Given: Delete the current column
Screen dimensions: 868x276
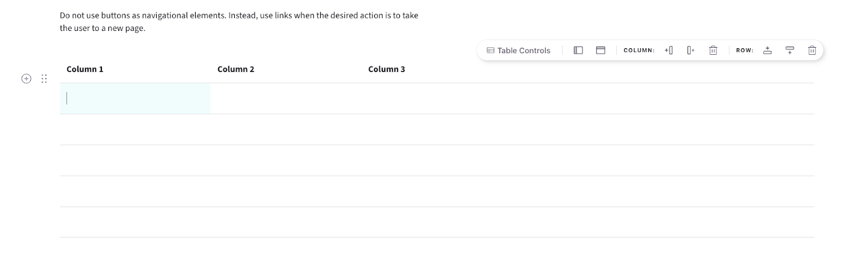Looking at the screenshot, I should (x=713, y=50).
